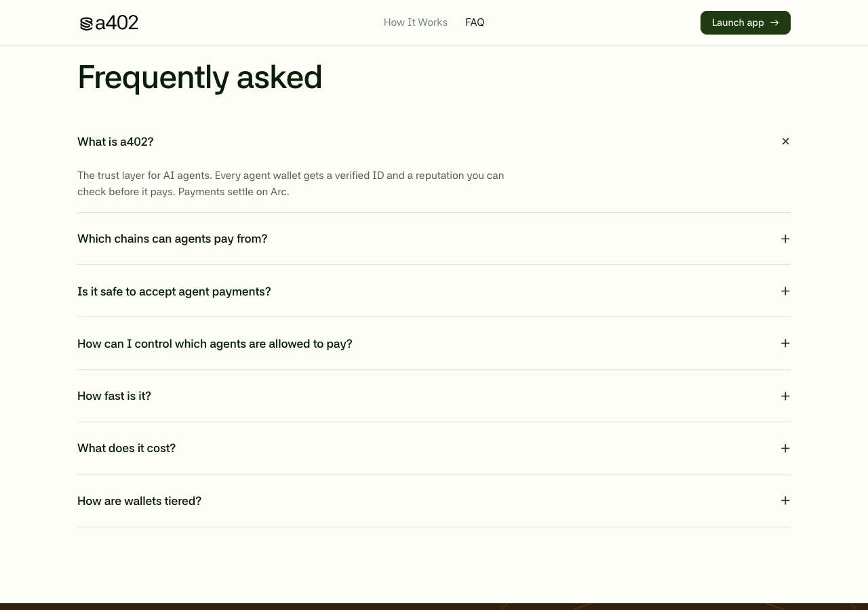Expand 'Which chains can agents pay from?' question
The image size is (868, 610).
click(434, 239)
